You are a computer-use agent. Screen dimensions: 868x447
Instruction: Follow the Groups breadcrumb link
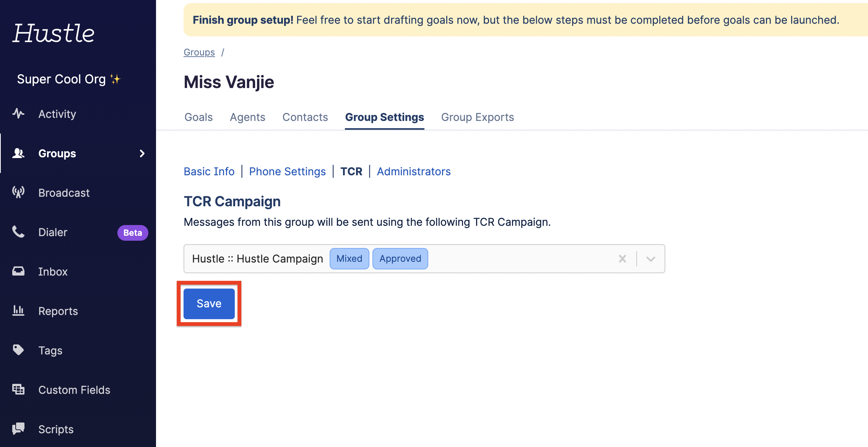pyautogui.click(x=199, y=52)
